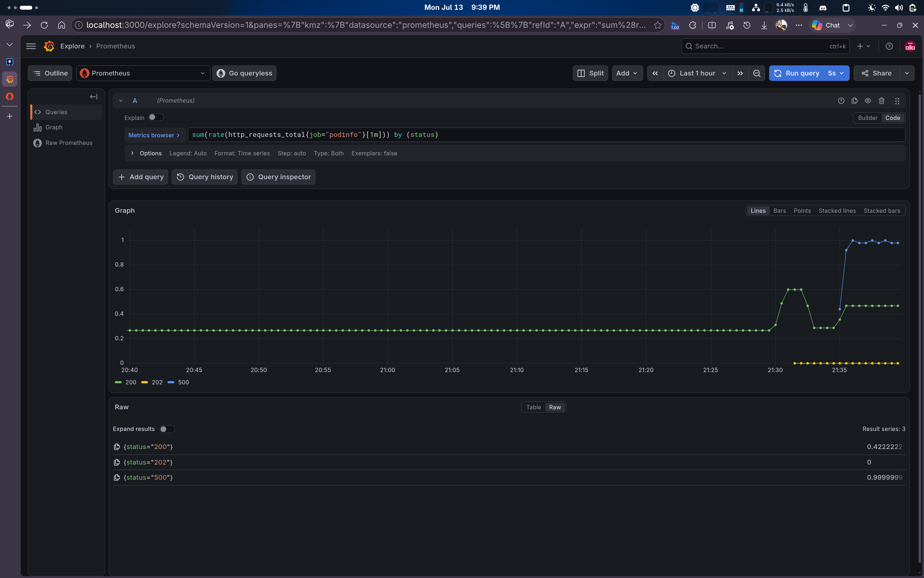Switch query editor to Code mode
Viewport: 924px width, 578px height.
point(893,118)
